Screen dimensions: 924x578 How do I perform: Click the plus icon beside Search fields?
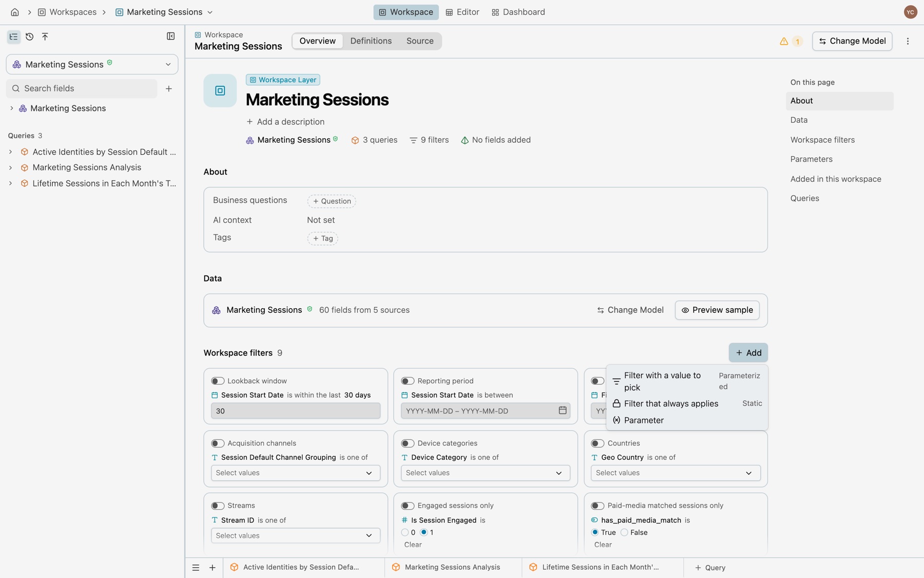pyautogui.click(x=168, y=88)
